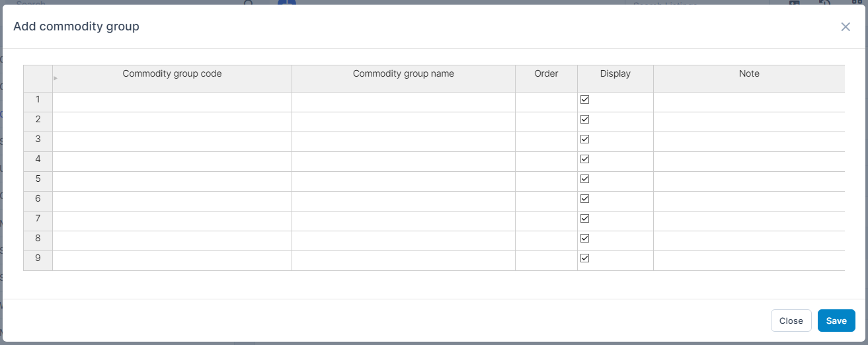Close the Add commodity group dialog

(846, 27)
